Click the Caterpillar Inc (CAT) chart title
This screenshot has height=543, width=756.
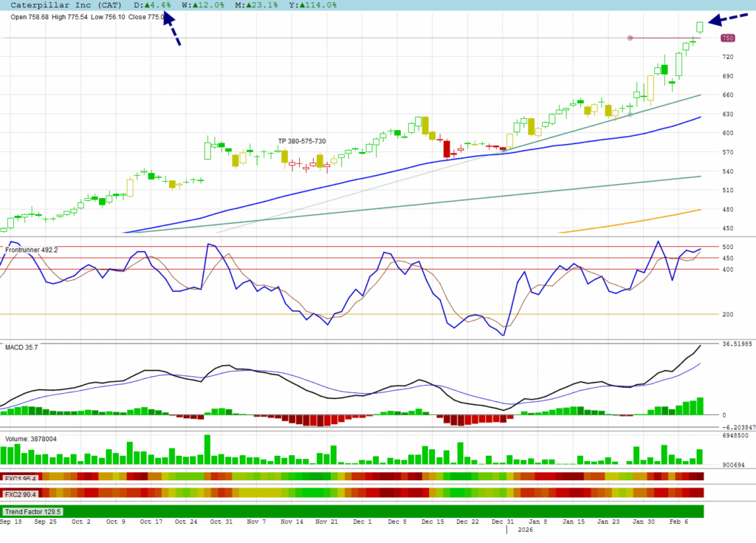(x=61, y=5)
